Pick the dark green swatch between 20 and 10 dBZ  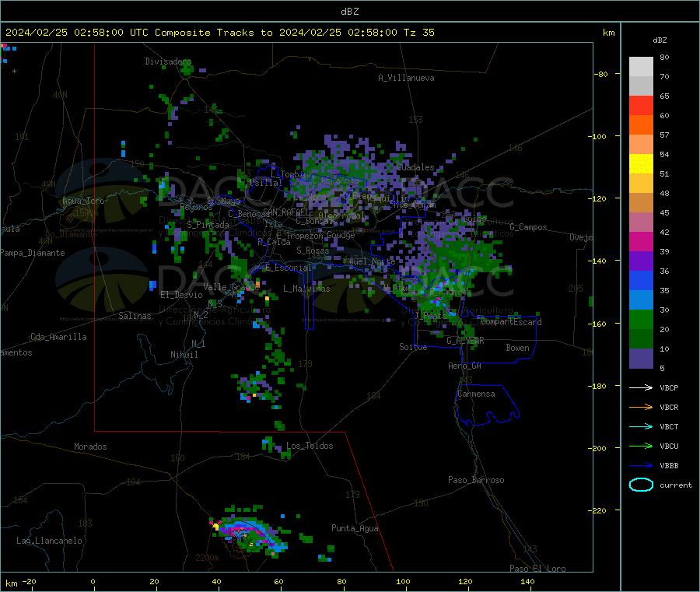tap(641, 338)
